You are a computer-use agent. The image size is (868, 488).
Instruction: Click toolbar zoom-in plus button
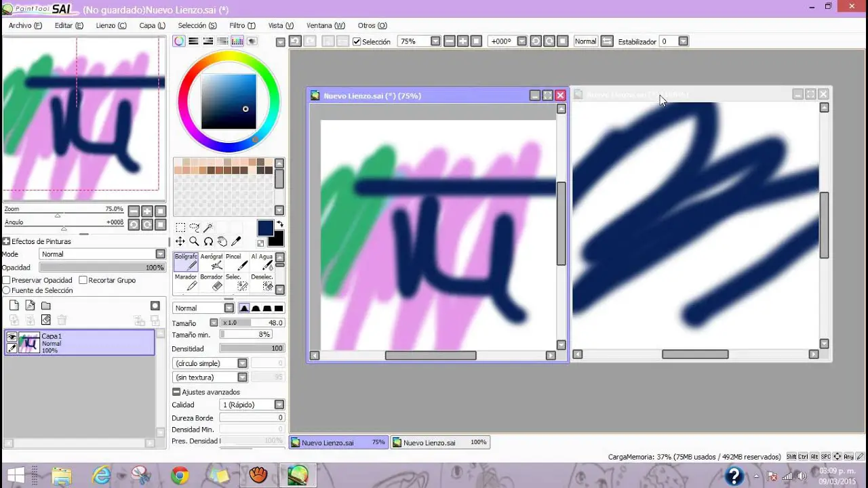pyautogui.click(x=462, y=41)
